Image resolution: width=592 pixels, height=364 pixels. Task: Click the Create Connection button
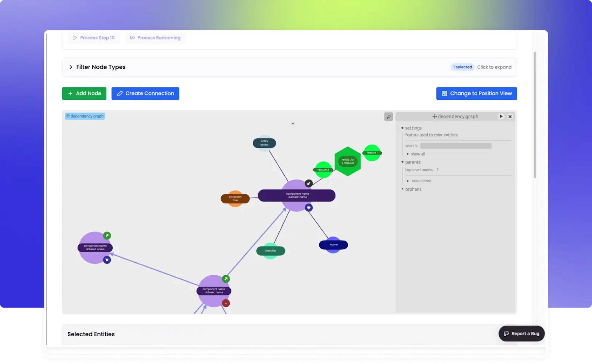click(x=145, y=93)
